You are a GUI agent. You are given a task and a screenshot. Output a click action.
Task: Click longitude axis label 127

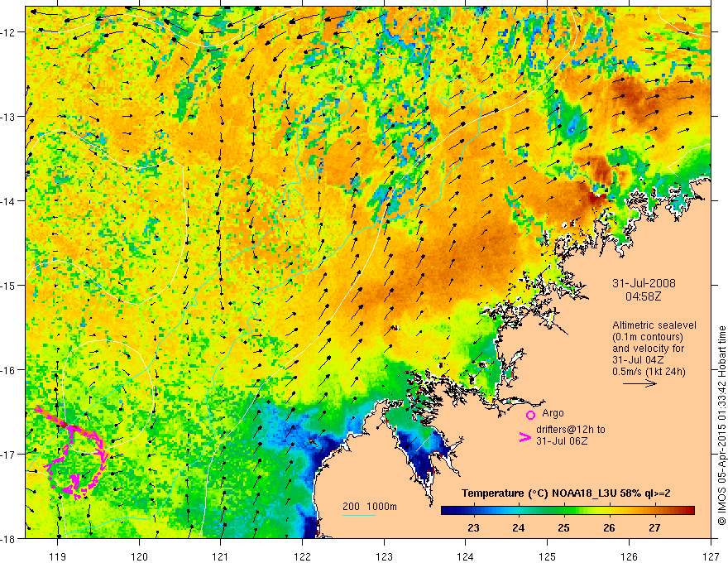coord(711,556)
